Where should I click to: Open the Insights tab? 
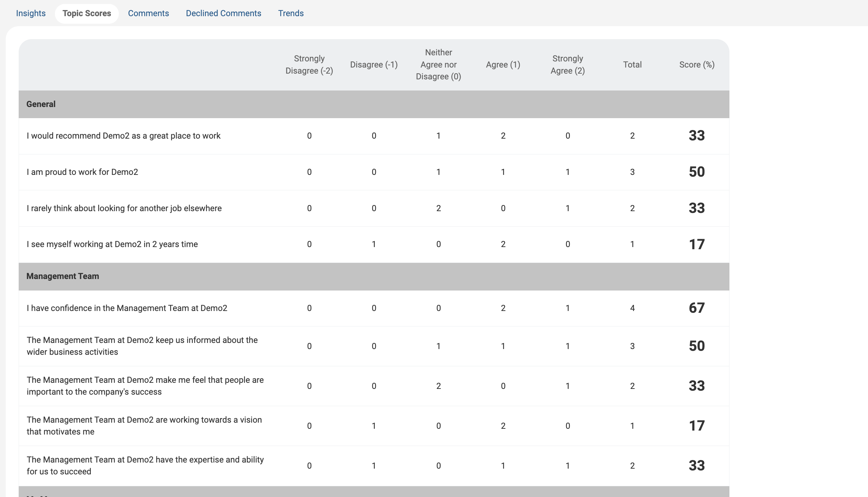[x=31, y=13]
